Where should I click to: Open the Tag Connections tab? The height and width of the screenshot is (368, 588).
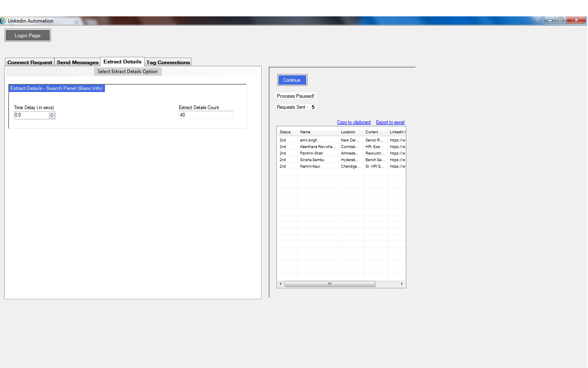(x=168, y=63)
